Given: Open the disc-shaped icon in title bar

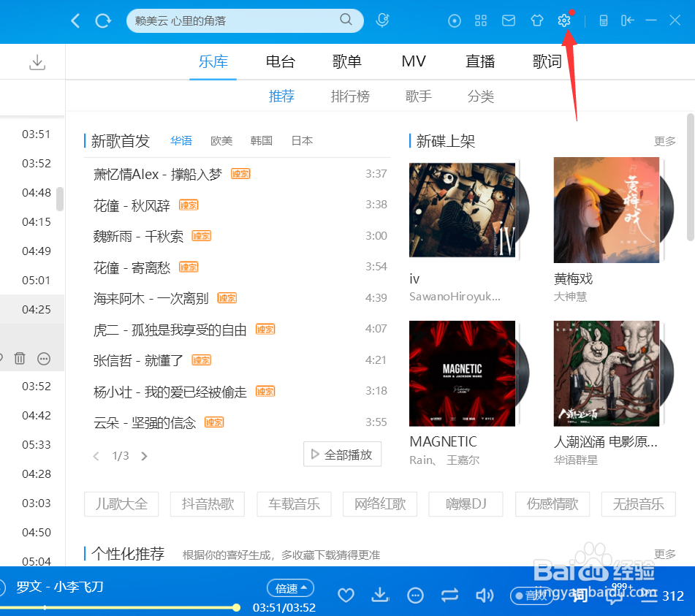Looking at the screenshot, I should pyautogui.click(x=455, y=20).
